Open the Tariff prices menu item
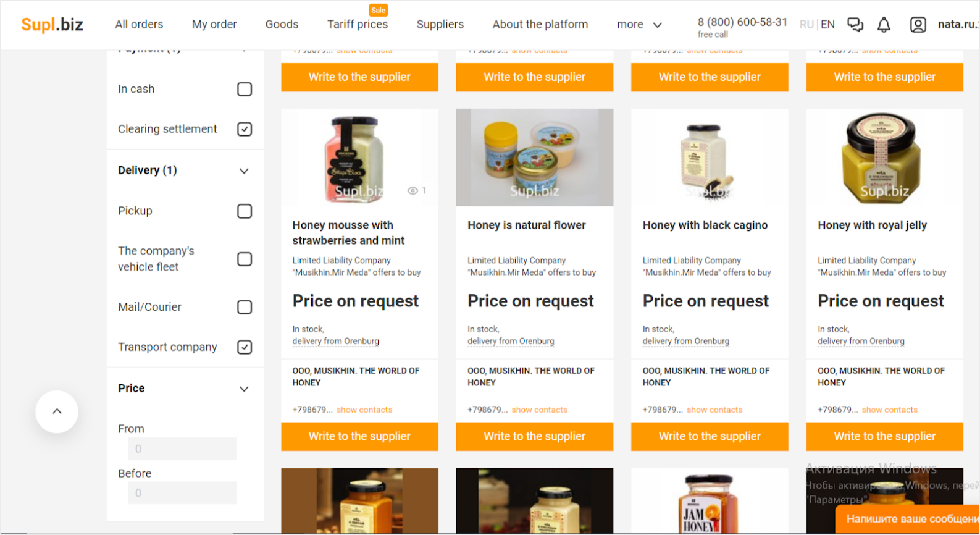 click(358, 25)
